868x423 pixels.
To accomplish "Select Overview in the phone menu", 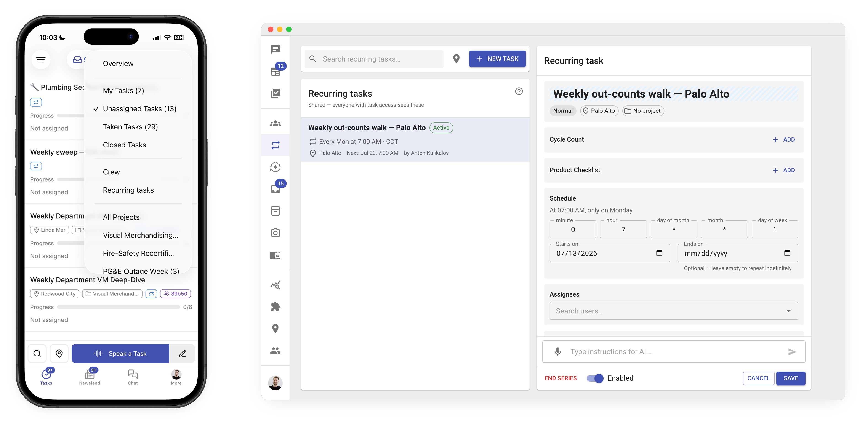I will tap(118, 63).
